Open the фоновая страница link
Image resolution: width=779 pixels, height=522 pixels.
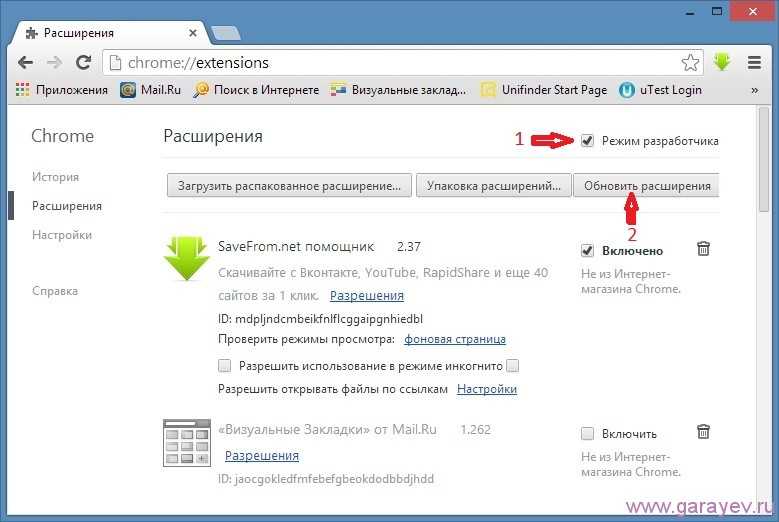(455, 339)
